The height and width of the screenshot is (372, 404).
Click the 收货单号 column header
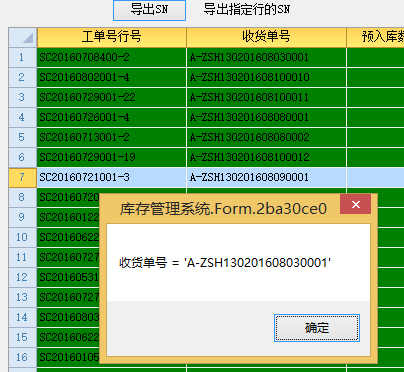click(266, 37)
